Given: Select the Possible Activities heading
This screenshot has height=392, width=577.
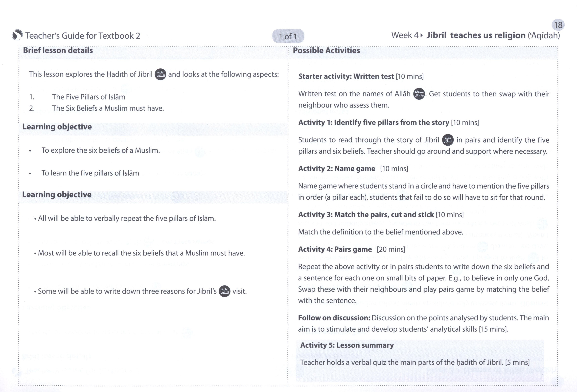Looking at the screenshot, I should [326, 50].
